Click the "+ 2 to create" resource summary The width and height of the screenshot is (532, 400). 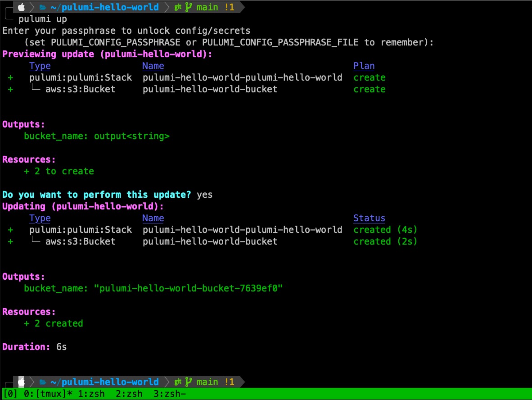(x=59, y=171)
